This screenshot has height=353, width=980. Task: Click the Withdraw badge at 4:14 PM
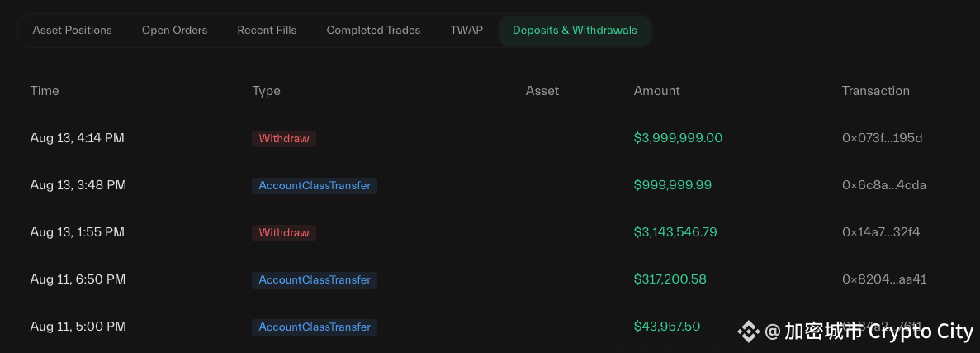click(284, 138)
